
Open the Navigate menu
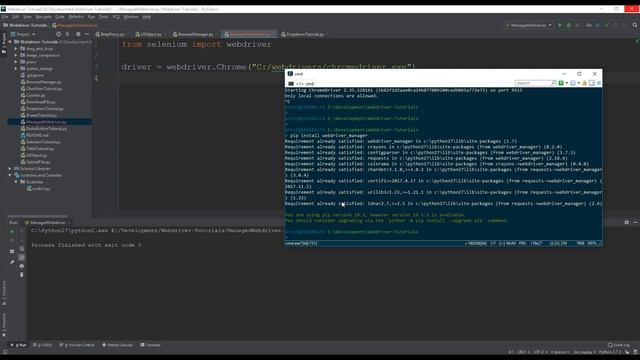[43, 17]
